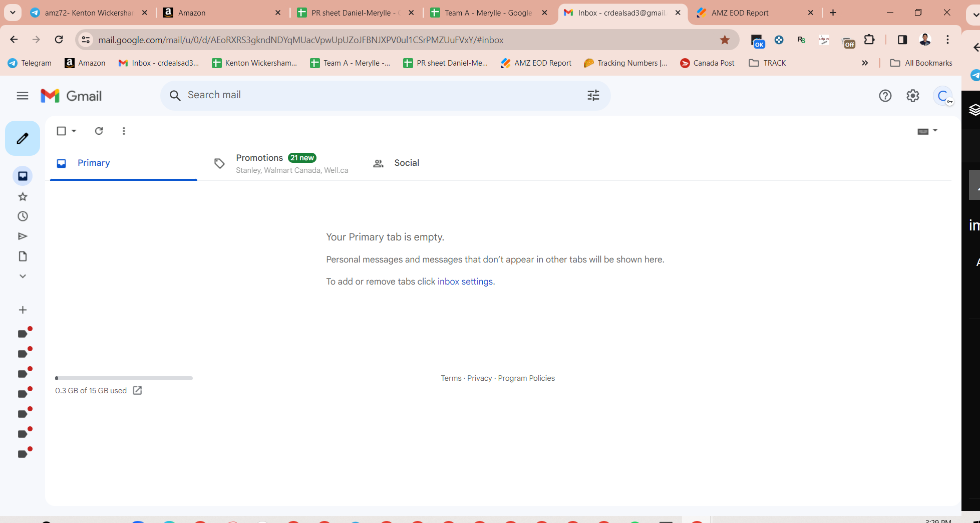The width and height of the screenshot is (980, 523).
Task: Switch to Team A - Merylle tab
Action: (x=488, y=13)
